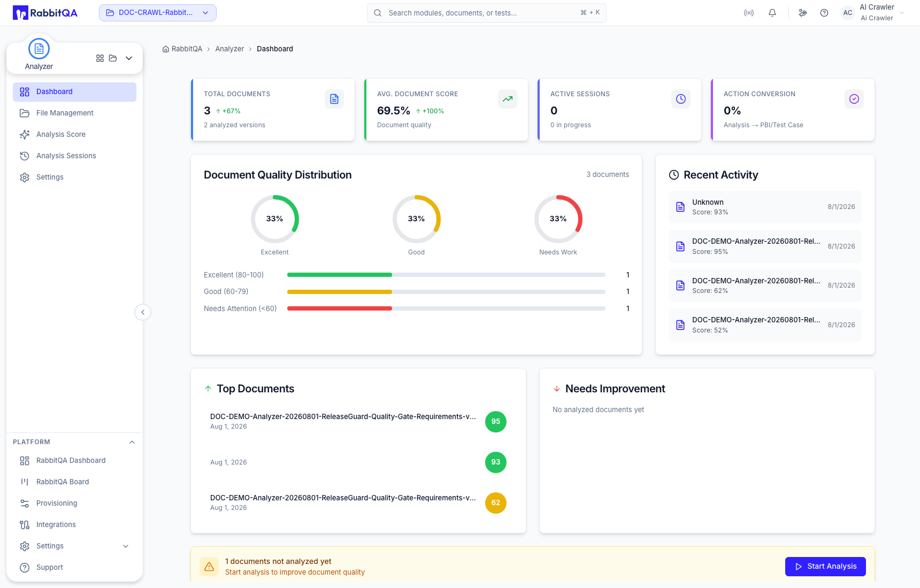Click the search magnifier icon
Screen dimensions: 920x588
378,13
